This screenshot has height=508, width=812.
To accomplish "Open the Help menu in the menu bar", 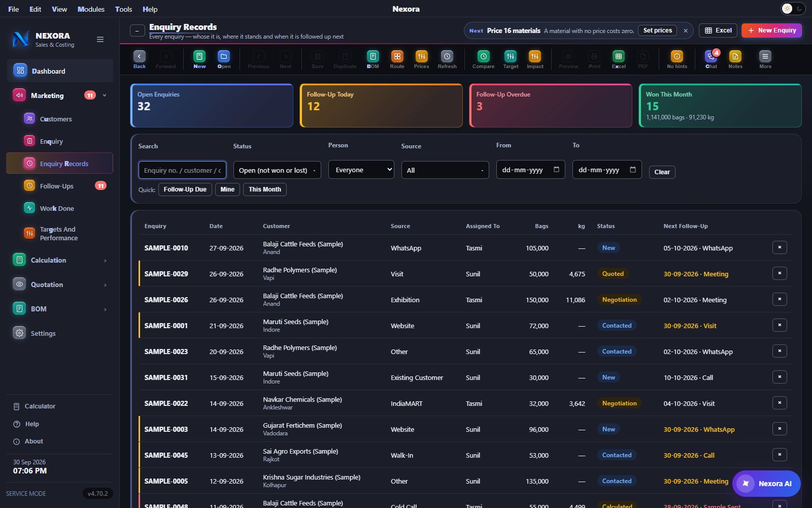I will pyautogui.click(x=150, y=9).
